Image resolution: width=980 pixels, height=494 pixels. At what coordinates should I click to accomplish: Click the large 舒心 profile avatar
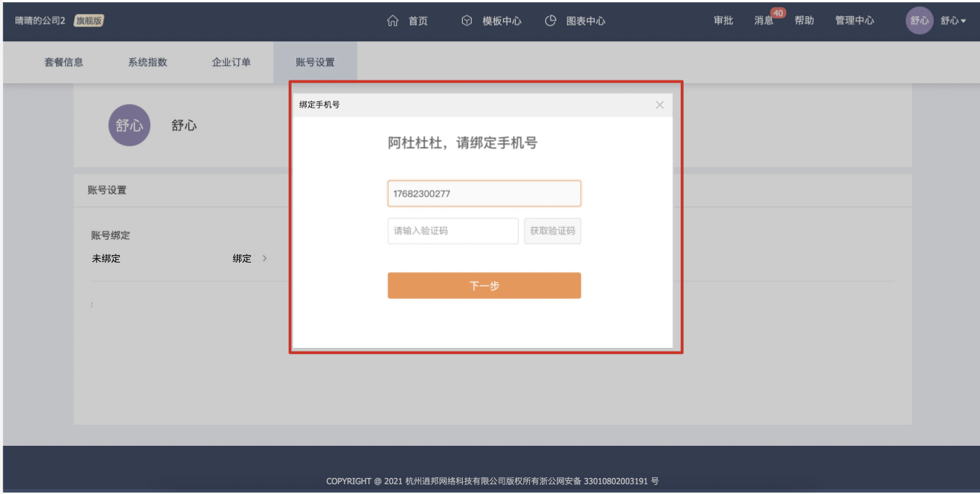tap(129, 126)
